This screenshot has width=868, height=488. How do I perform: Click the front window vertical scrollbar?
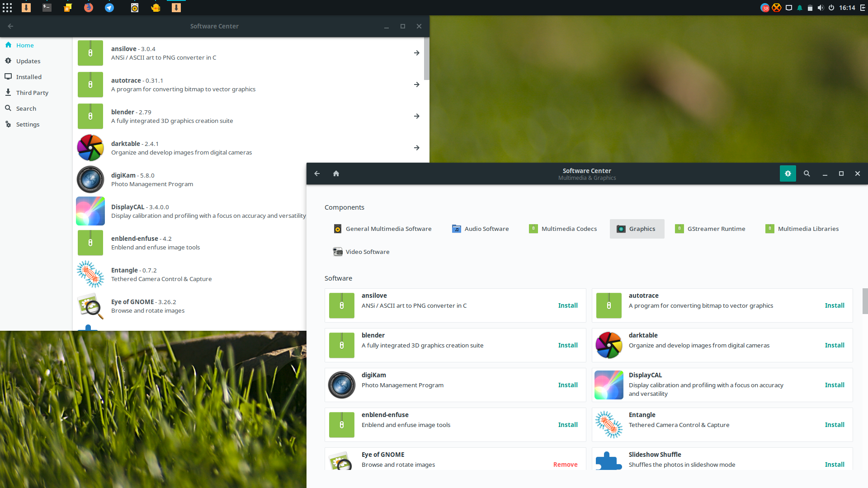pos(865,301)
